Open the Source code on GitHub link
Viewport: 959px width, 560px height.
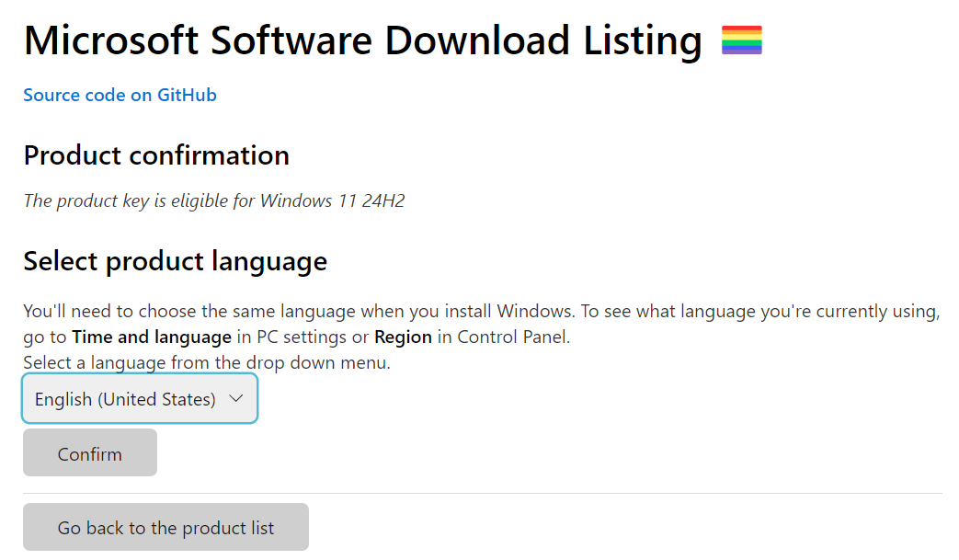pyautogui.click(x=120, y=95)
